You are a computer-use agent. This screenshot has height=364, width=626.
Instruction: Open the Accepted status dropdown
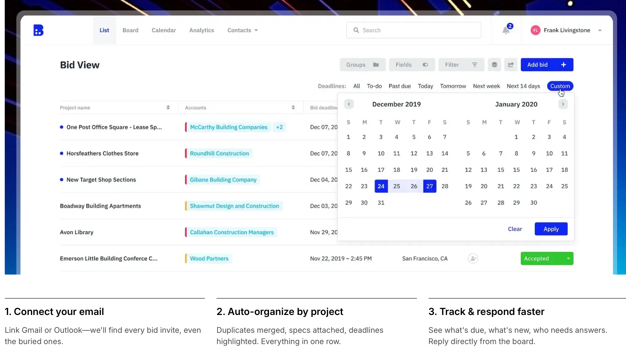pyautogui.click(x=568, y=259)
